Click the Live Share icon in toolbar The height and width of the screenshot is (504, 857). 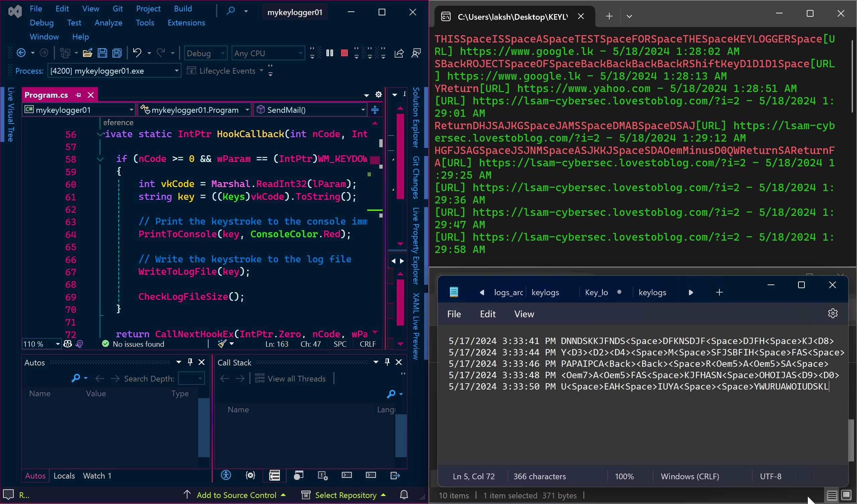tap(399, 53)
